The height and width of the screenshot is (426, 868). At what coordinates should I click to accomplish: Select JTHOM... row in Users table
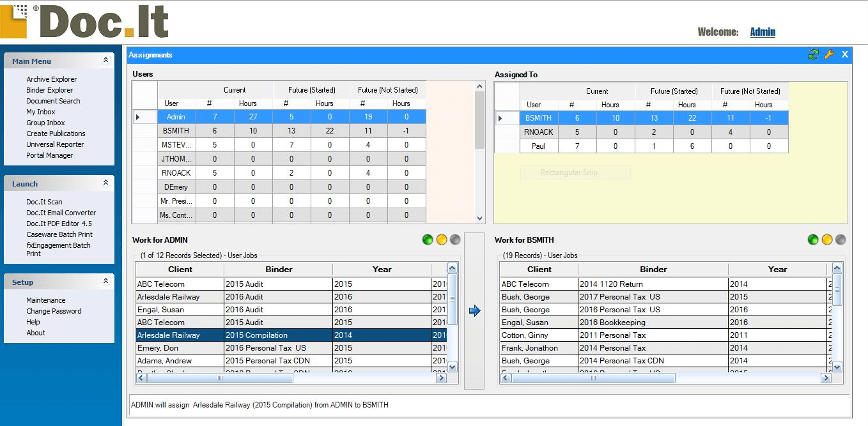click(x=279, y=159)
